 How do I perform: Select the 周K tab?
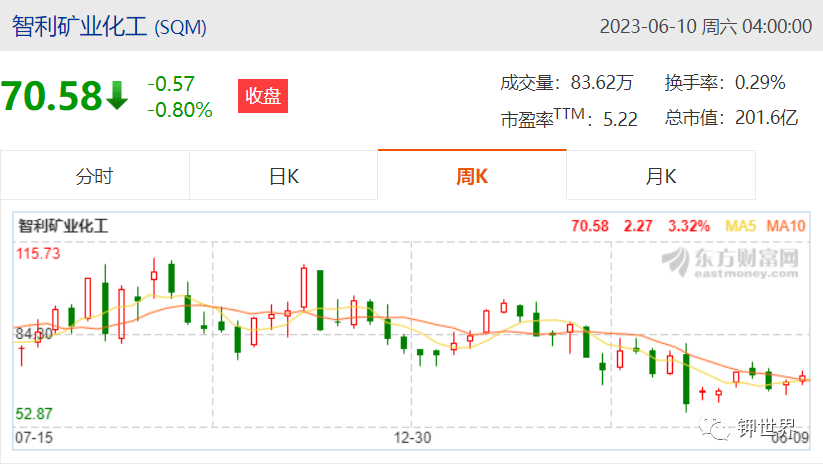pos(472,175)
